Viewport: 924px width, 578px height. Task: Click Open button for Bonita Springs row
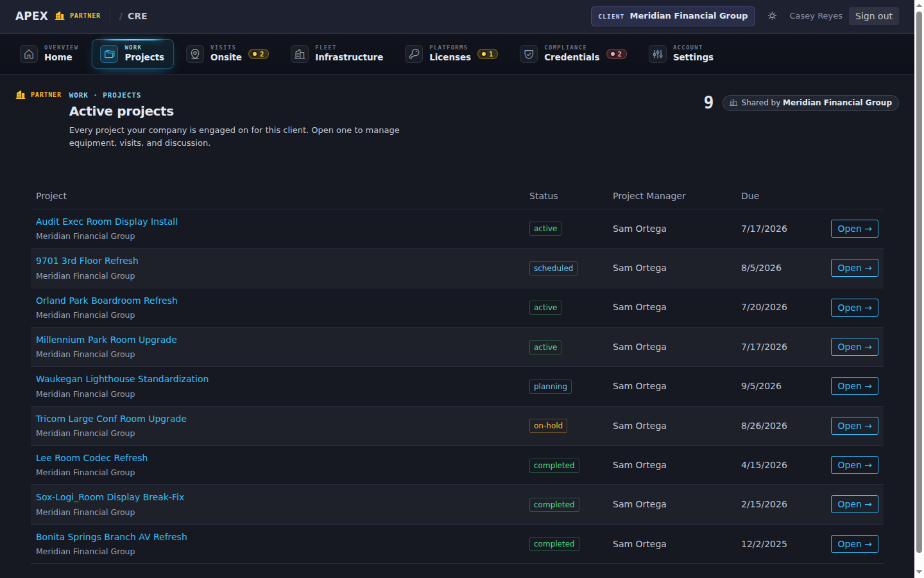coord(854,544)
